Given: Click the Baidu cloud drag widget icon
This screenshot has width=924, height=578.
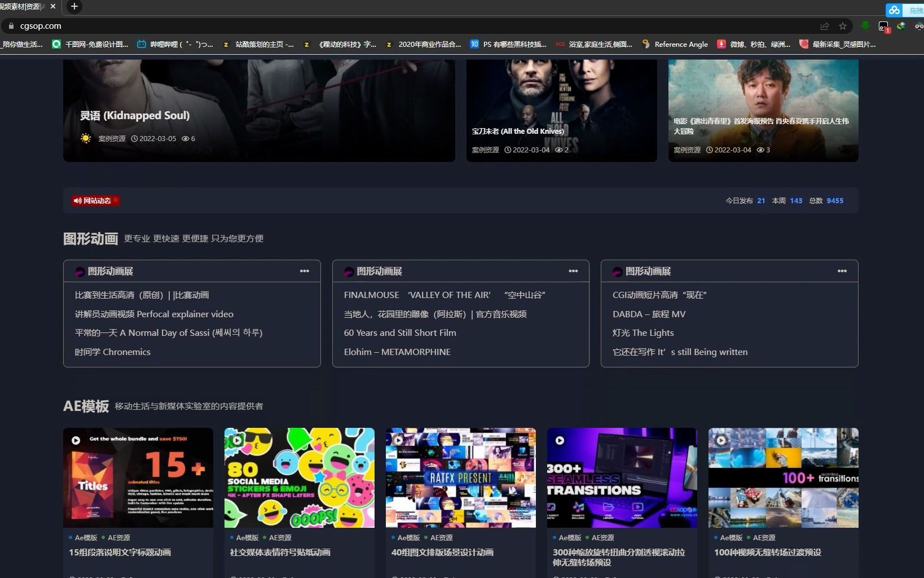Looking at the screenshot, I should [894, 10].
